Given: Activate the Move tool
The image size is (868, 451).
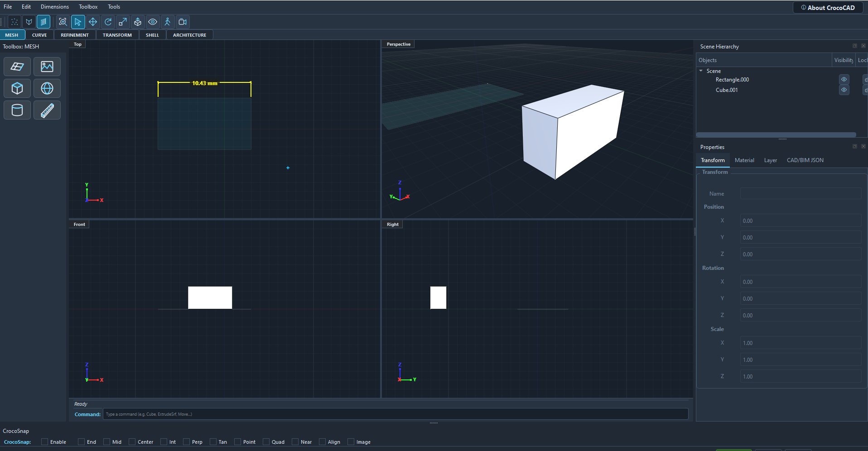Looking at the screenshot, I should tap(93, 22).
